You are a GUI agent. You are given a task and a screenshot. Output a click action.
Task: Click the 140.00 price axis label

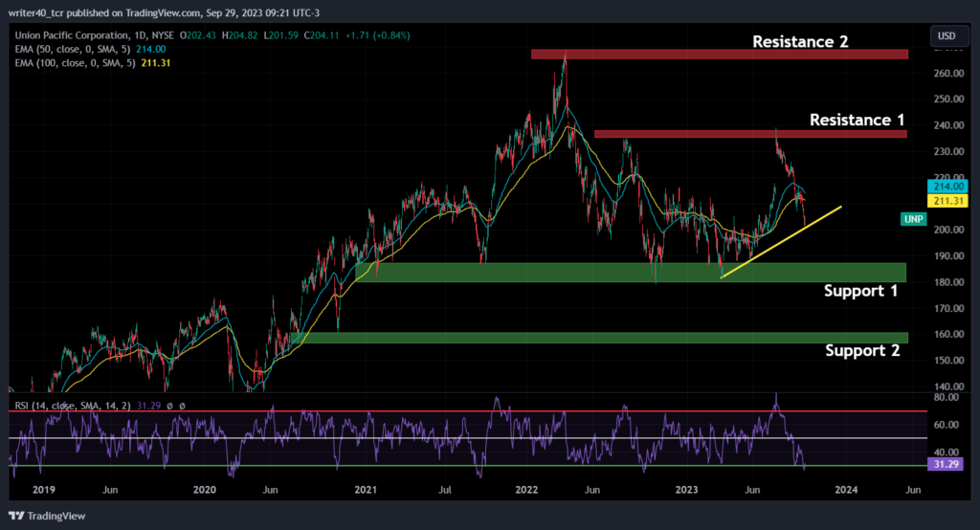(948, 386)
